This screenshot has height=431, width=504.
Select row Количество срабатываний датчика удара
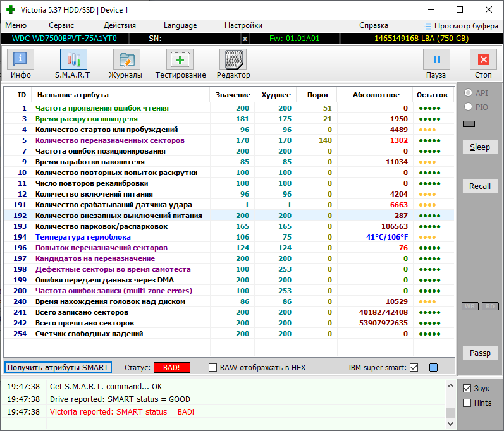229,205
